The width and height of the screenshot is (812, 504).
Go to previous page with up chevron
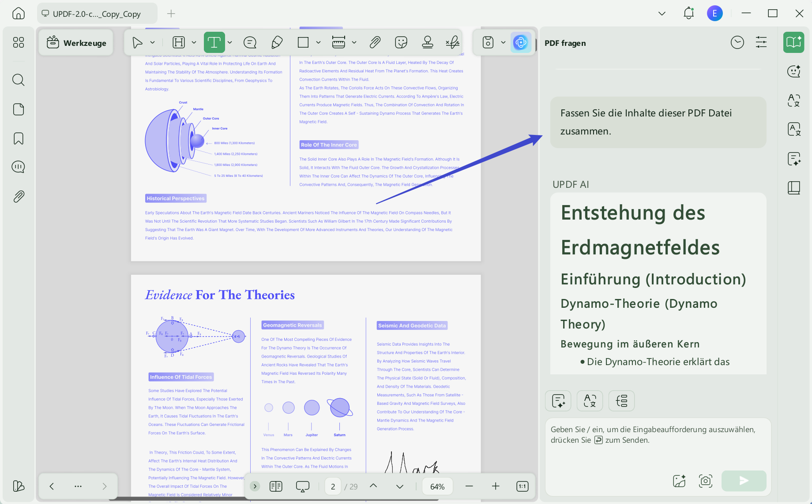coord(373,486)
